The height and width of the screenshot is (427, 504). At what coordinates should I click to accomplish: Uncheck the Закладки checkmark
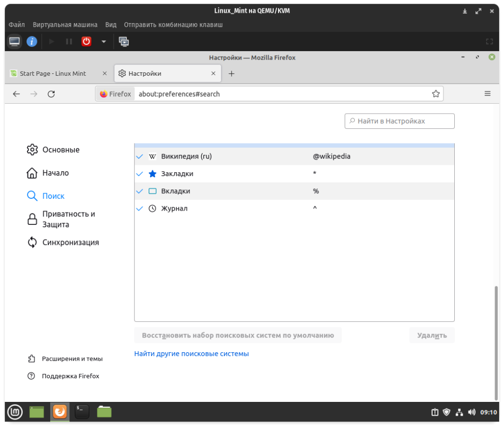pos(140,174)
